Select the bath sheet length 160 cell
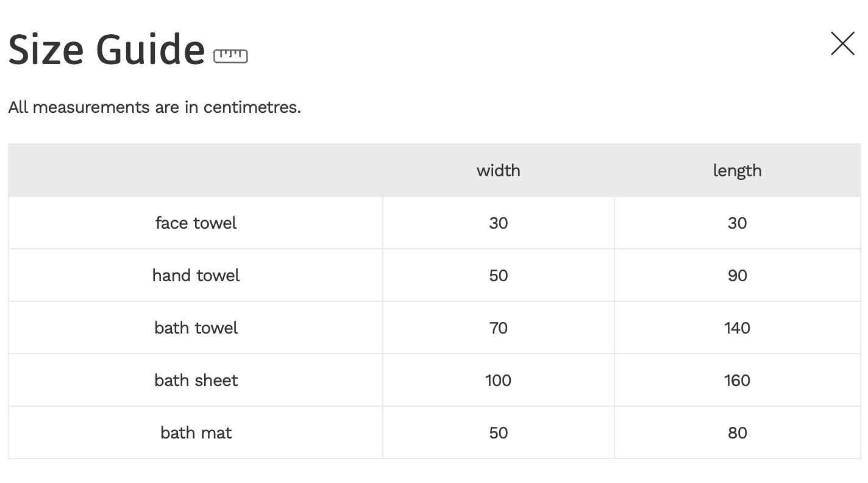This screenshot has width=868, height=483. (x=737, y=380)
